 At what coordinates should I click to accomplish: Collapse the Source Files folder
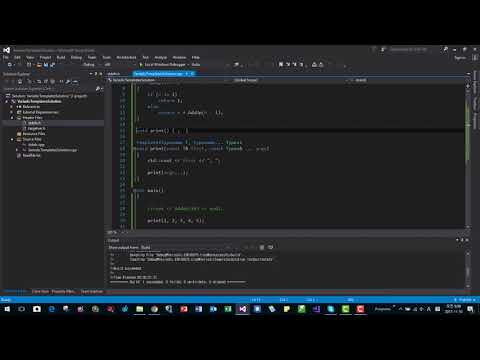point(12,139)
